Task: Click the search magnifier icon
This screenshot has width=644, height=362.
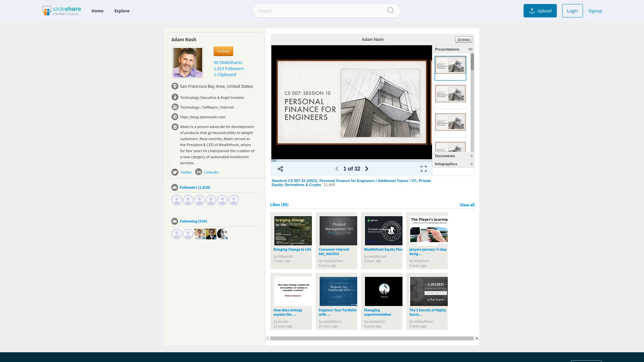Action: click(390, 10)
